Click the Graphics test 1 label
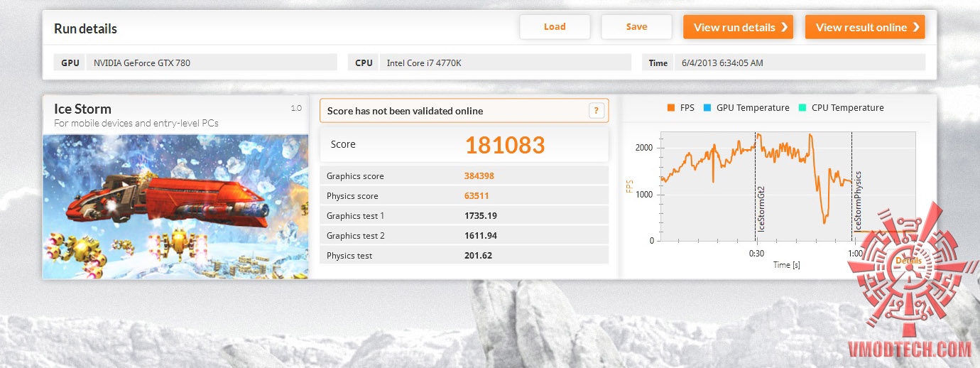980x368 pixels. tap(355, 216)
